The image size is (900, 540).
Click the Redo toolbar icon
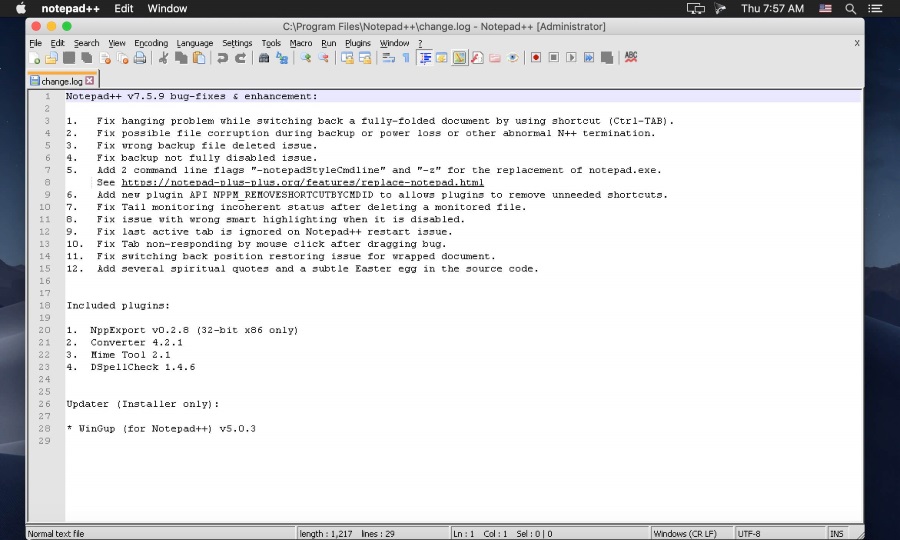[x=240, y=58]
